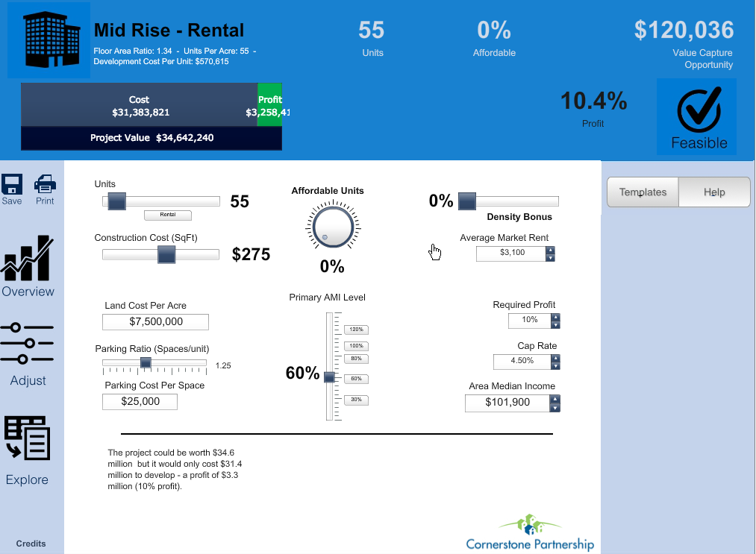The image size is (756, 554).
Task: Click the Mid Rise - Rental title
Action: (x=169, y=31)
